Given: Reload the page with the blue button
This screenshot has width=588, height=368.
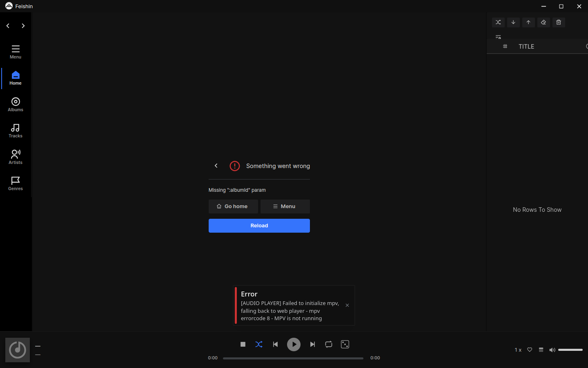Looking at the screenshot, I should pyautogui.click(x=259, y=226).
